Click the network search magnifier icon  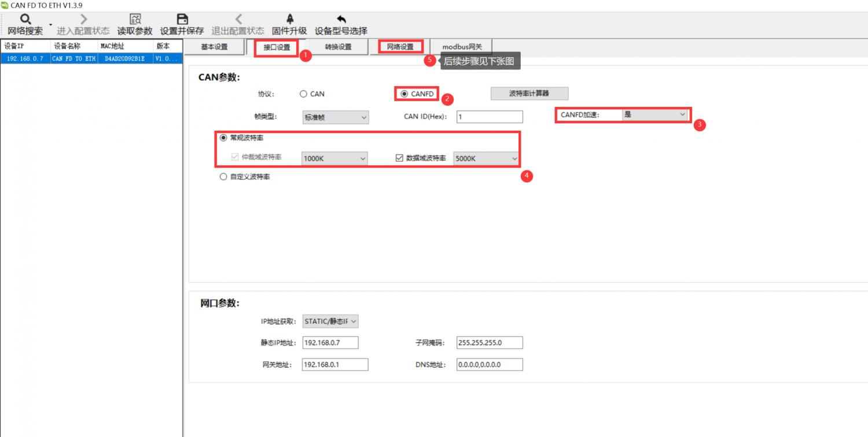click(25, 20)
